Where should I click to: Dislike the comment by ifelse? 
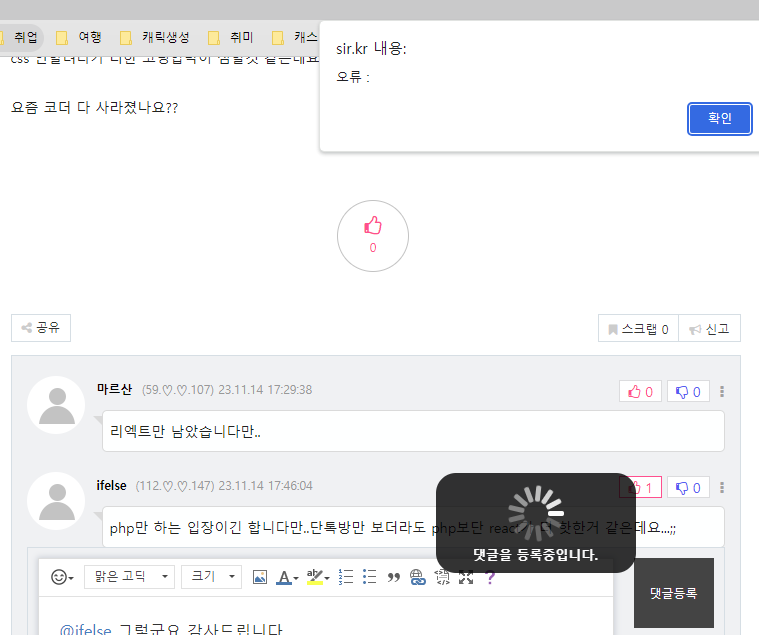688,488
